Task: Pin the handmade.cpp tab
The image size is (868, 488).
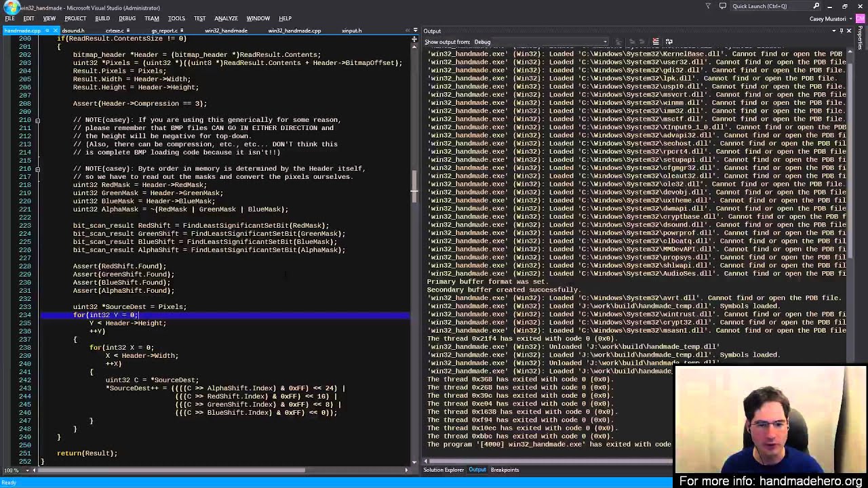Action: [47, 30]
